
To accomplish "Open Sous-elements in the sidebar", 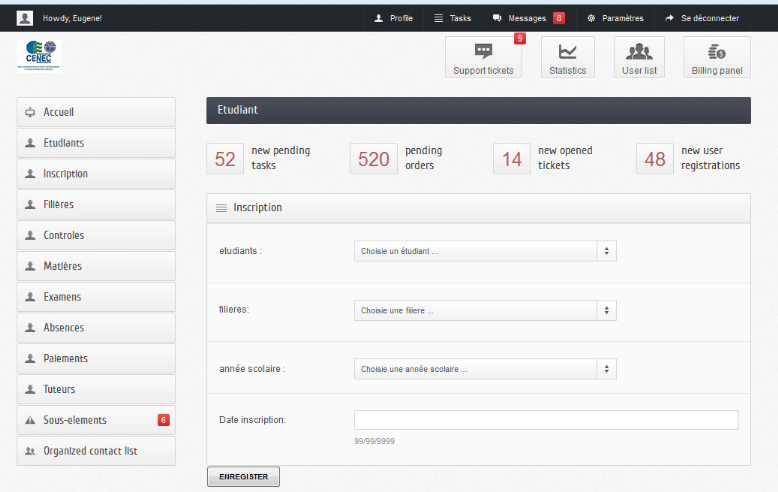I will [96, 420].
